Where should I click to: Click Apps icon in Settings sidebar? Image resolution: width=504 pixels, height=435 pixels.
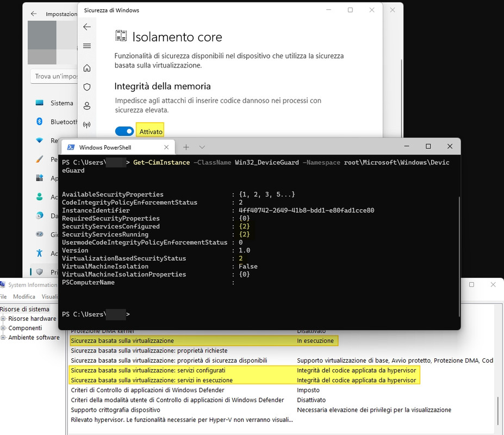point(40,178)
